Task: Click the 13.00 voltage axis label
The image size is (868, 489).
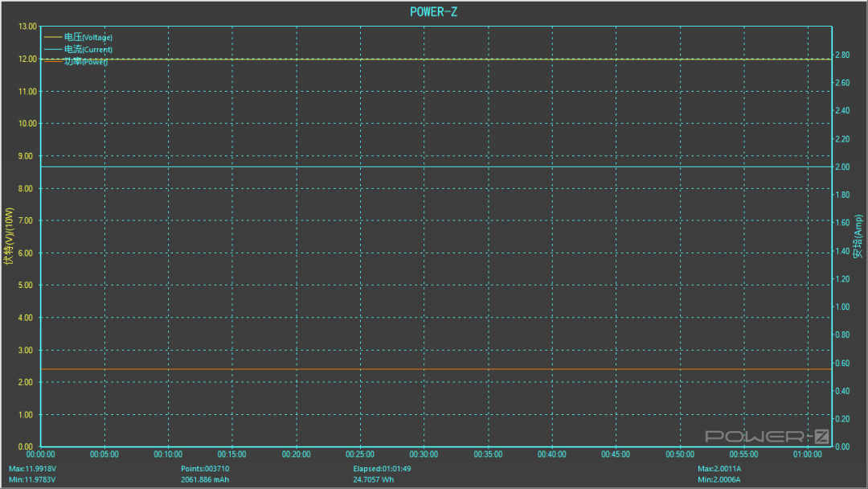Action: click(x=27, y=27)
